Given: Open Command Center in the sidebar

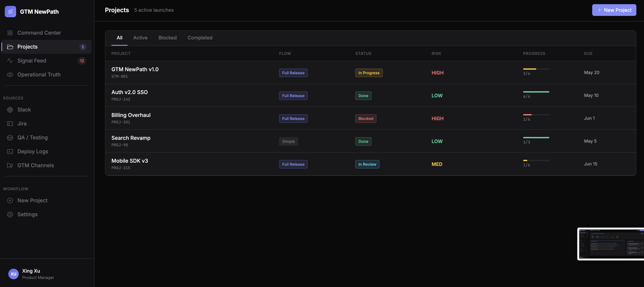Looking at the screenshot, I should [x=47, y=33].
